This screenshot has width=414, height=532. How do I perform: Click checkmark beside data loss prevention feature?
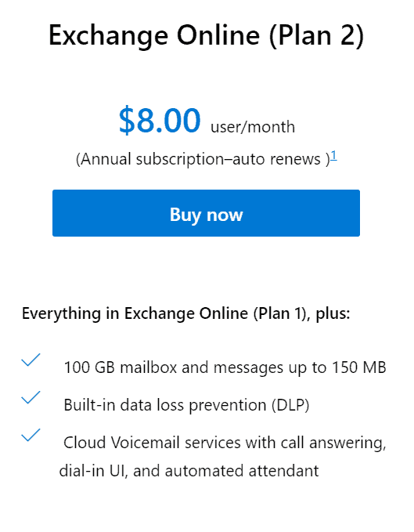point(31,397)
